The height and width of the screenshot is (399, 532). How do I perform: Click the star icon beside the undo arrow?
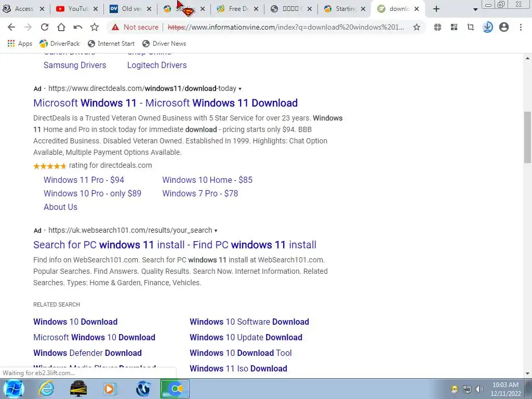pyautogui.click(x=95, y=27)
